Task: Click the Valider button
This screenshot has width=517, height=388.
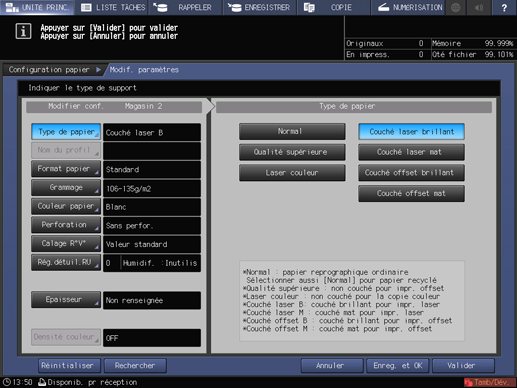Action: tap(463, 366)
